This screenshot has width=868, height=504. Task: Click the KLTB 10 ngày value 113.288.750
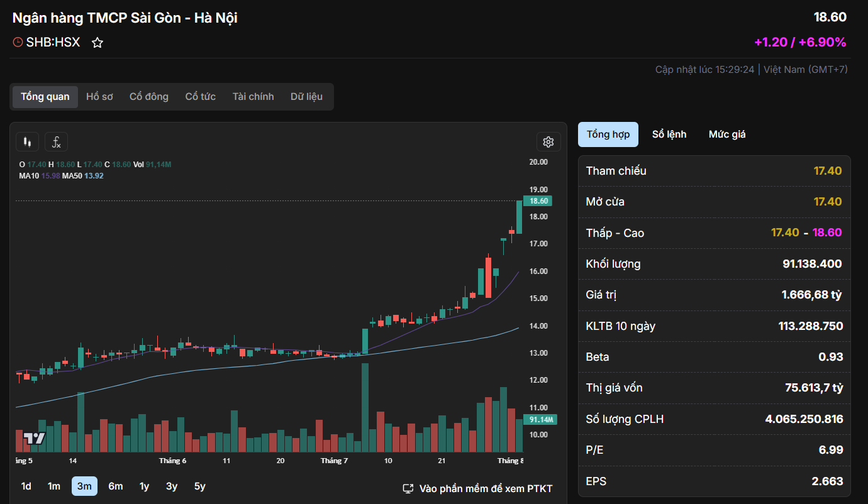click(811, 326)
